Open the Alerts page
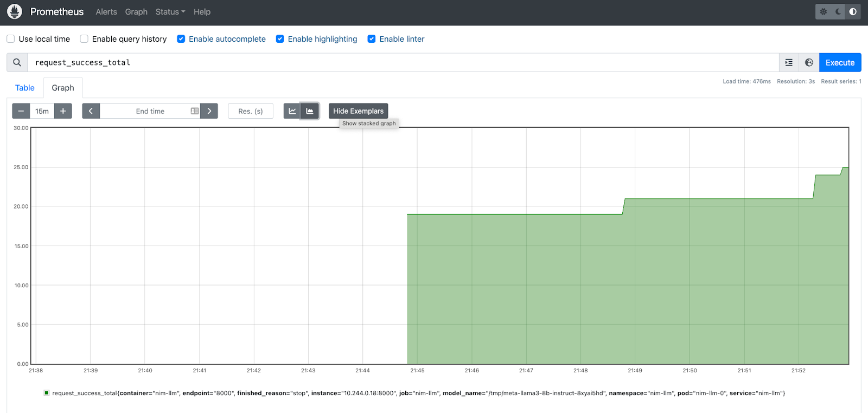This screenshot has height=413, width=868. 106,12
